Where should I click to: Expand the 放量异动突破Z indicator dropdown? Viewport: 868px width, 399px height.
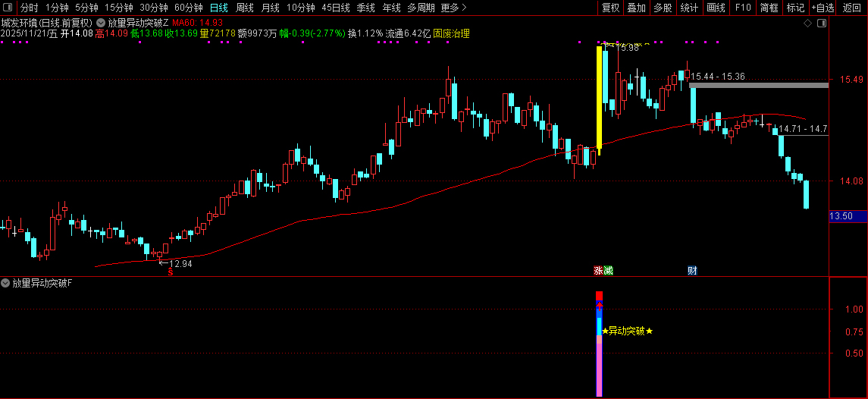[x=100, y=23]
